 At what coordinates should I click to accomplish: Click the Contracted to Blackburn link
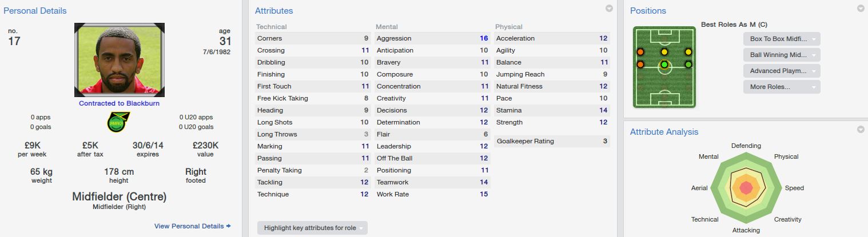click(119, 103)
